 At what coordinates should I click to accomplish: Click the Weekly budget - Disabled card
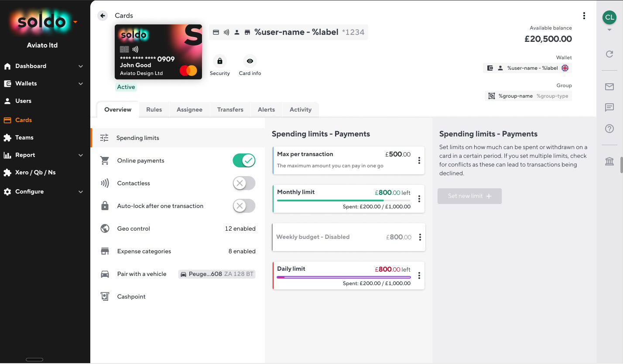coord(349,237)
